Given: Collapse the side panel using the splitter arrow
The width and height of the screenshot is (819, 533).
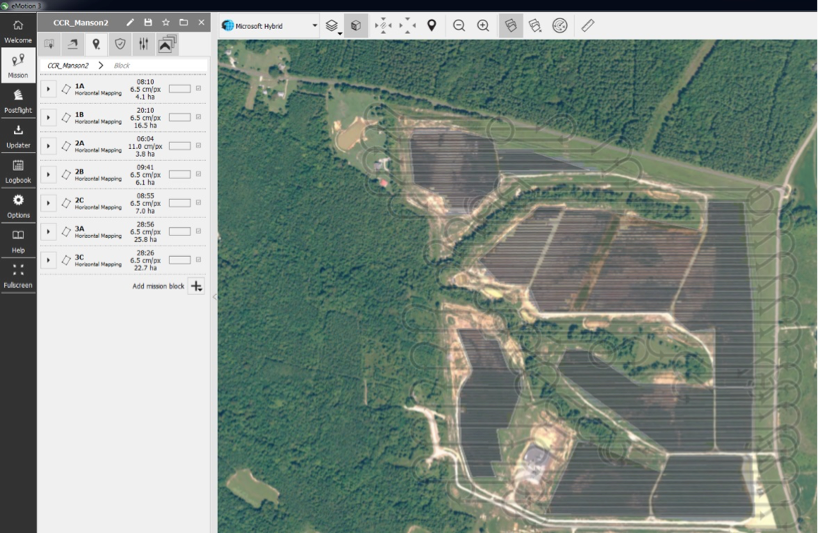Looking at the screenshot, I should pos(214,296).
